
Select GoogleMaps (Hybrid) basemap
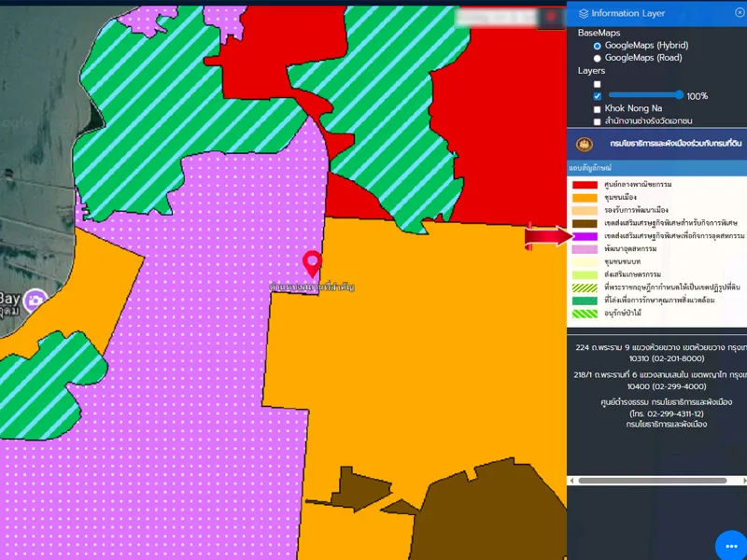click(598, 46)
